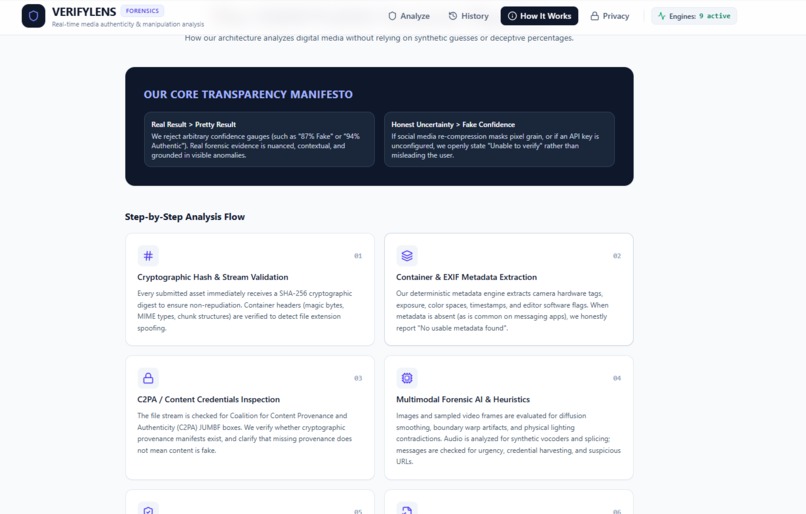Select the How It Works tab
The image size is (806, 514).
pyautogui.click(x=539, y=16)
